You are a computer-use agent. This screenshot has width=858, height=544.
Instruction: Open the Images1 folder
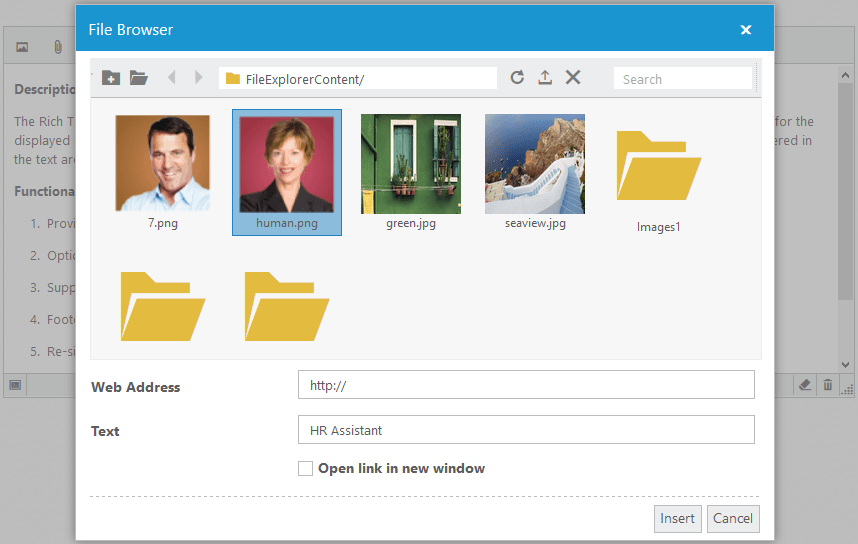[659, 170]
